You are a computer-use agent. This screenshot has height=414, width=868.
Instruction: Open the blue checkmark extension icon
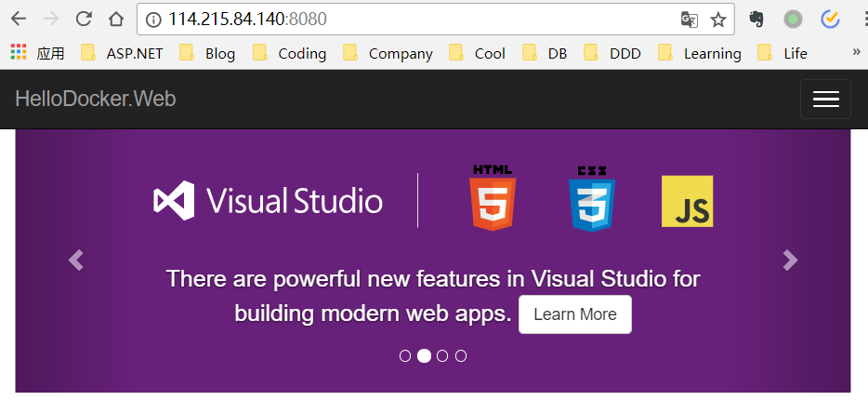tap(830, 20)
